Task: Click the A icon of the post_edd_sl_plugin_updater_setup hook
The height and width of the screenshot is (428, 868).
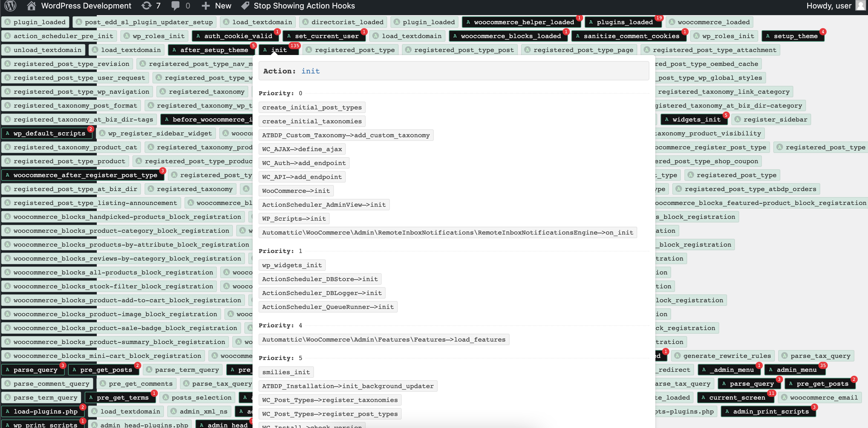Action: click(79, 22)
